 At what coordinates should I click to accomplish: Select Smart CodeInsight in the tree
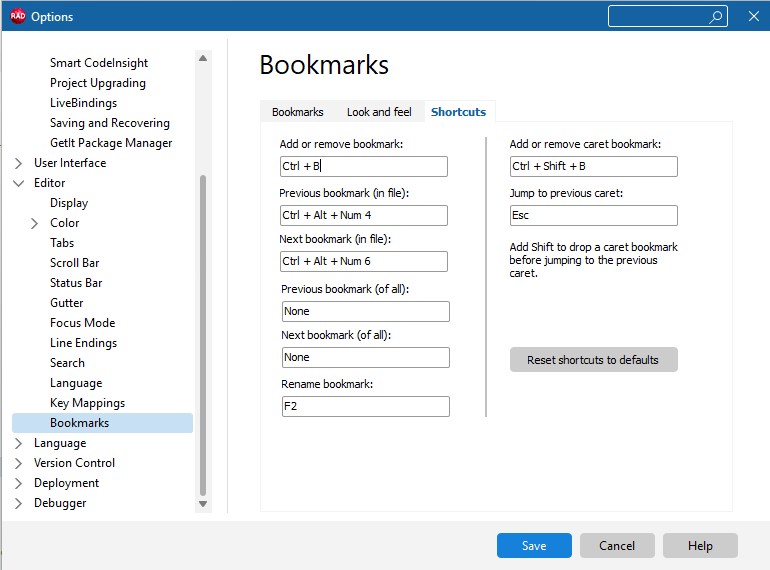coord(99,63)
